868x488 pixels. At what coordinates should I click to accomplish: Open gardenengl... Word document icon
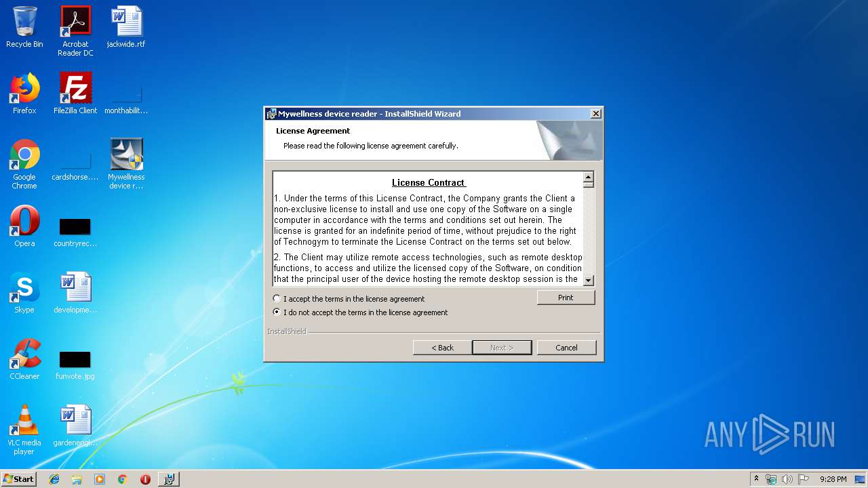click(x=75, y=426)
